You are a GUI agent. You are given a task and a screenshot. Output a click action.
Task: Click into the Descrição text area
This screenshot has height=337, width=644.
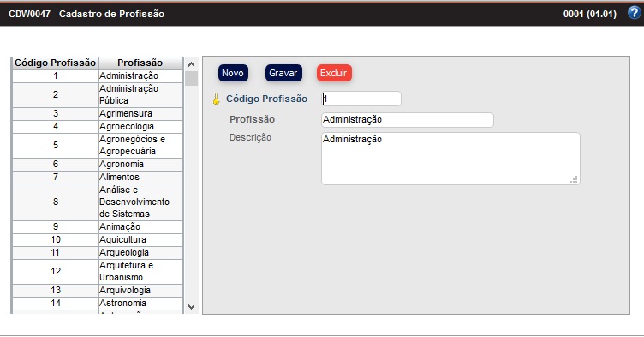(x=450, y=159)
